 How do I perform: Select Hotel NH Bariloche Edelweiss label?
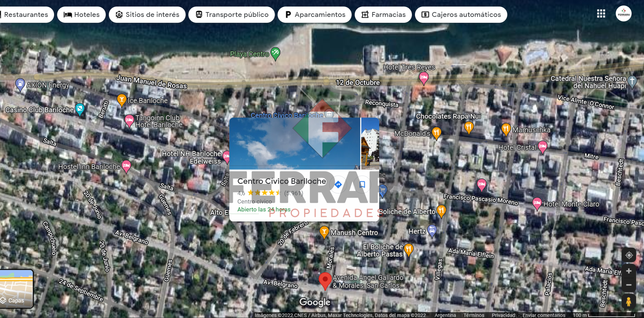pos(191,157)
